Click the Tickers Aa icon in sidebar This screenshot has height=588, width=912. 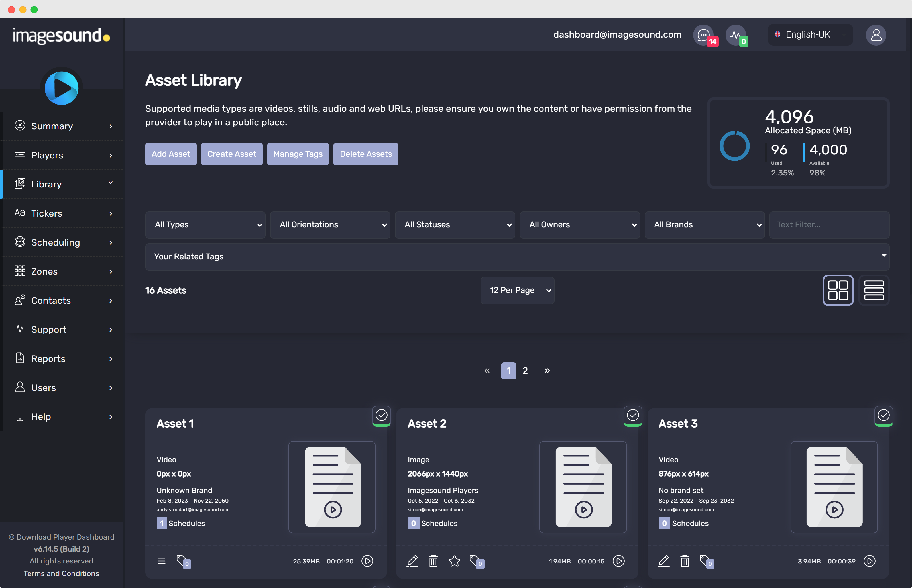coord(20,213)
